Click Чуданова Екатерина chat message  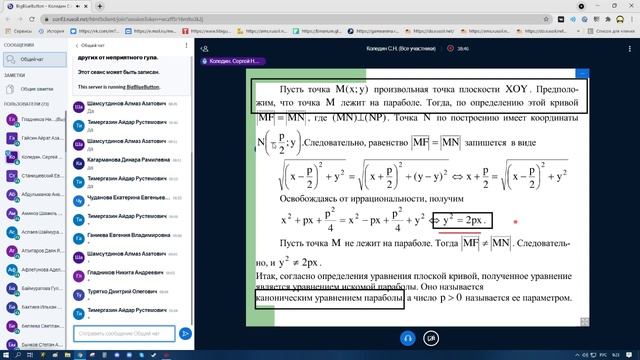pyautogui.click(x=130, y=201)
